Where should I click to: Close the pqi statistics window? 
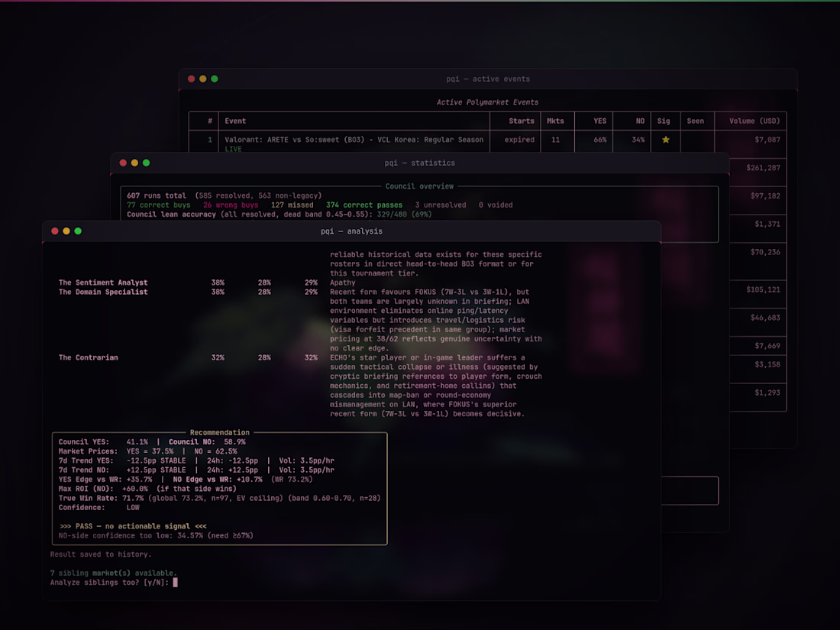pyautogui.click(x=123, y=163)
